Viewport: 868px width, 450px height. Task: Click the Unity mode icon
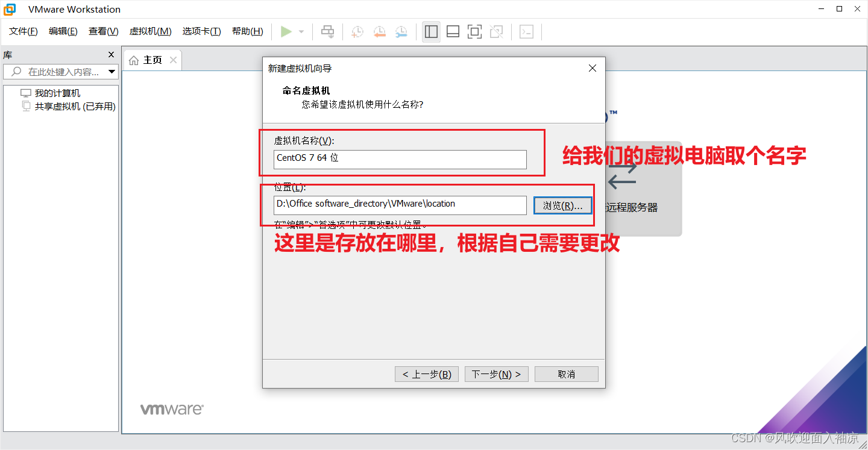tap(496, 31)
